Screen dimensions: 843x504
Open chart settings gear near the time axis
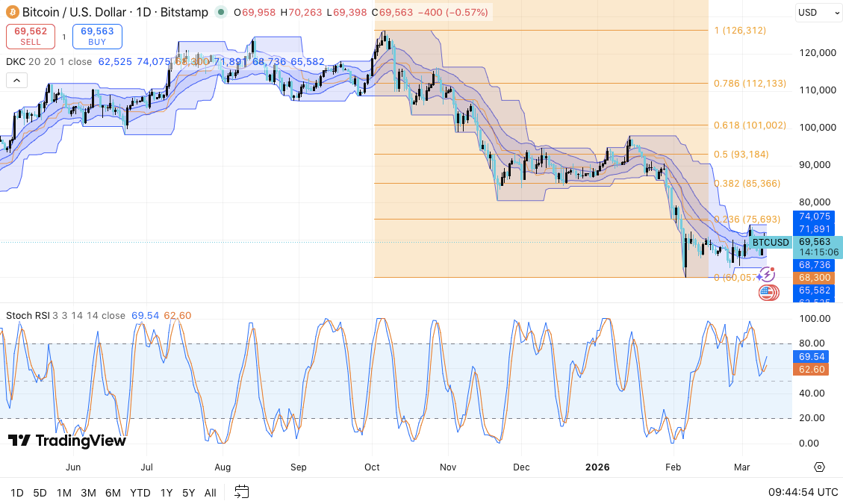click(819, 467)
